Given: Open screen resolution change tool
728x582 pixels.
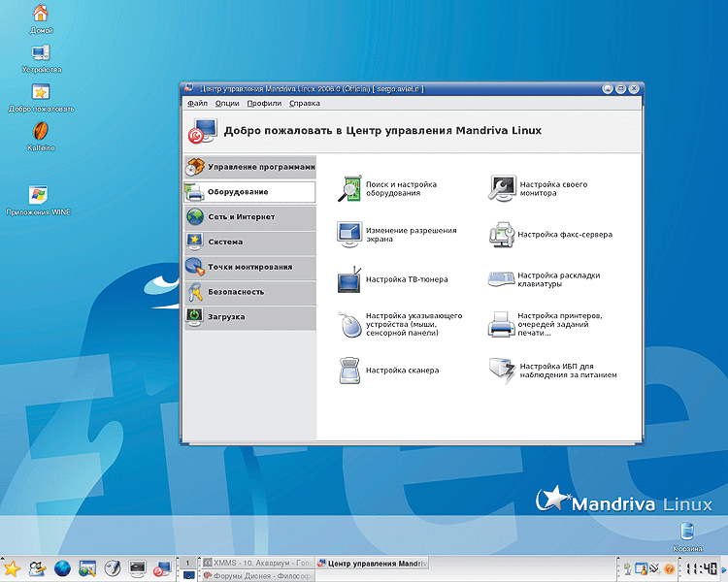Looking at the screenshot, I should [x=397, y=235].
